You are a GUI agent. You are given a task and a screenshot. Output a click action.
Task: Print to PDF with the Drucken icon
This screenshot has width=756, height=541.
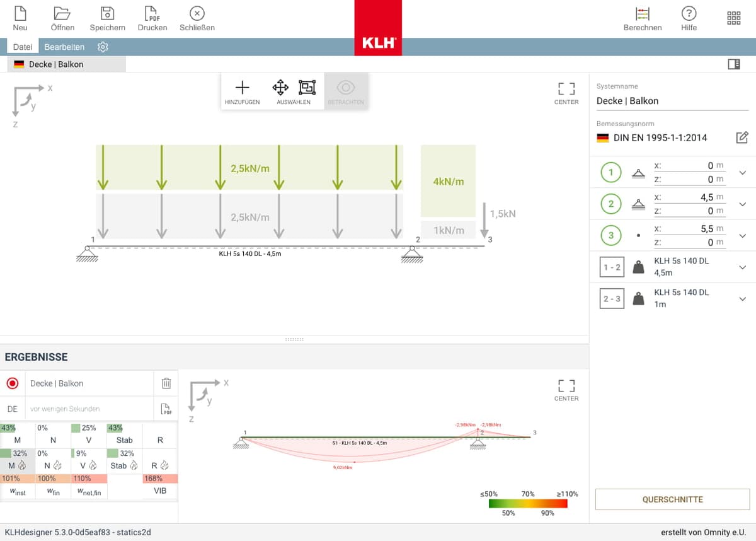tap(152, 17)
